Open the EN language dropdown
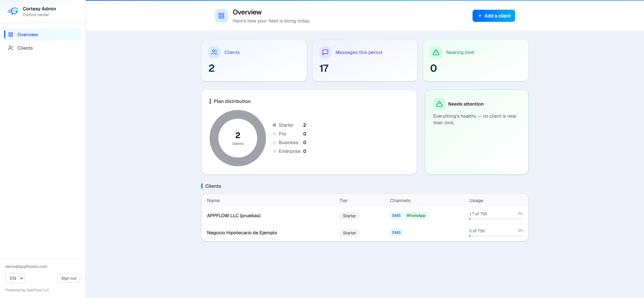 pos(15,278)
